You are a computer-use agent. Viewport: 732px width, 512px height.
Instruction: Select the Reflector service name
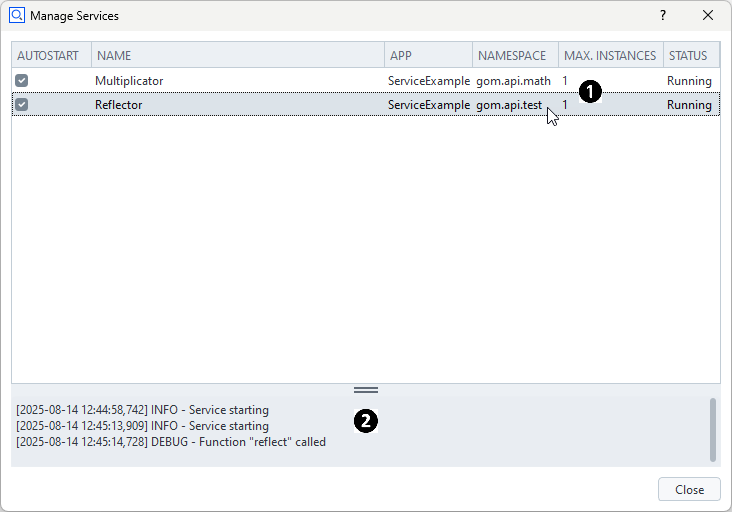[x=118, y=105]
